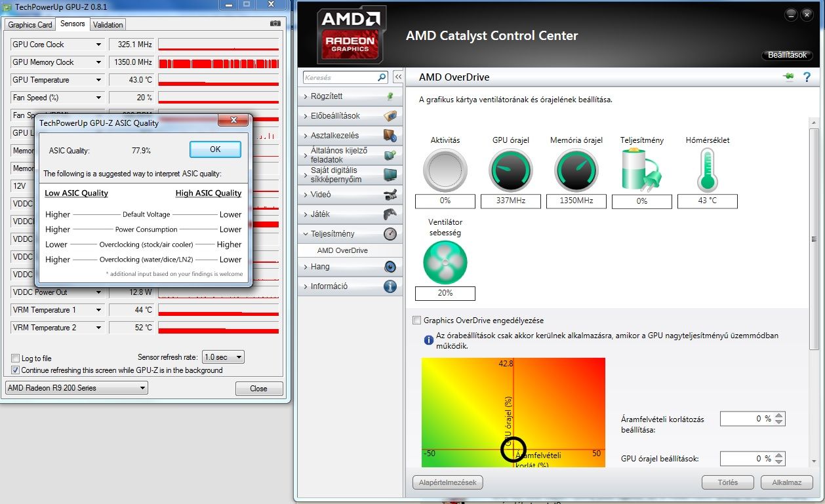The height and width of the screenshot is (504, 825).
Task: Click the Információ info icon
Action: (390, 286)
